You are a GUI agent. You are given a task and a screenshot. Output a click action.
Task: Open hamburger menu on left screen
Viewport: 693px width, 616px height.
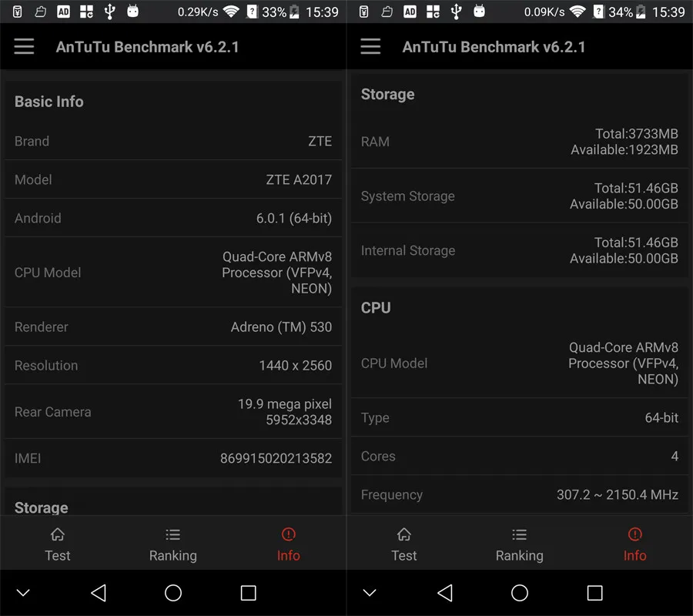pyautogui.click(x=24, y=46)
